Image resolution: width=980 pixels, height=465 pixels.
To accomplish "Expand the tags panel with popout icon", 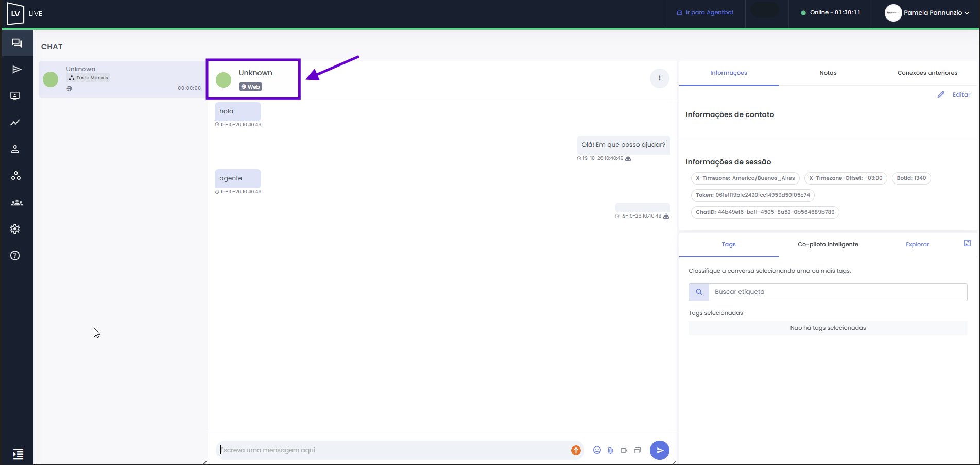I will [967, 243].
